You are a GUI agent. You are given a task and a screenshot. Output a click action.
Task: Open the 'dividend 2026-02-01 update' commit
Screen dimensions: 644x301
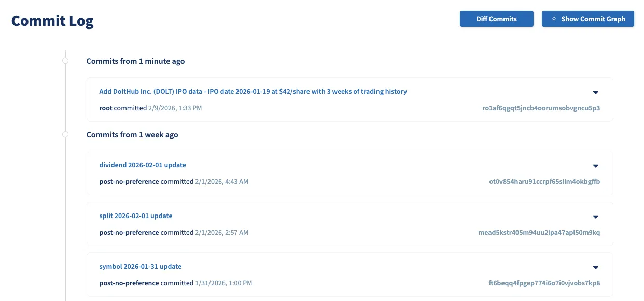(143, 165)
